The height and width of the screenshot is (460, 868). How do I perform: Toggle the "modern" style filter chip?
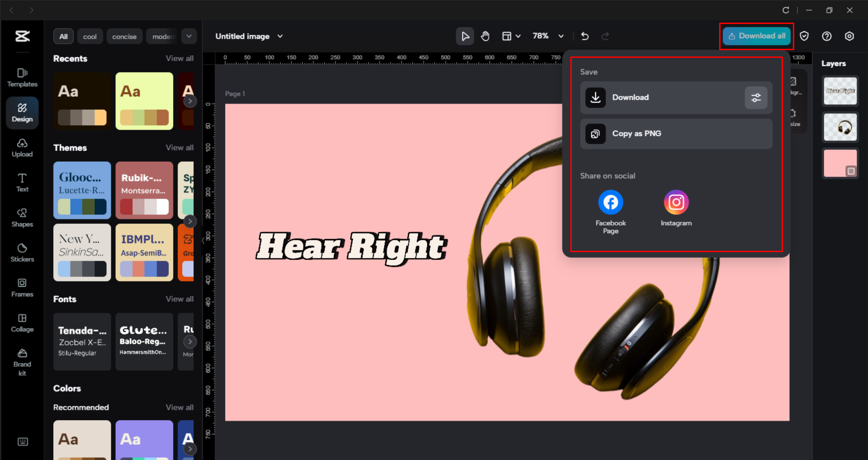(x=163, y=36)
